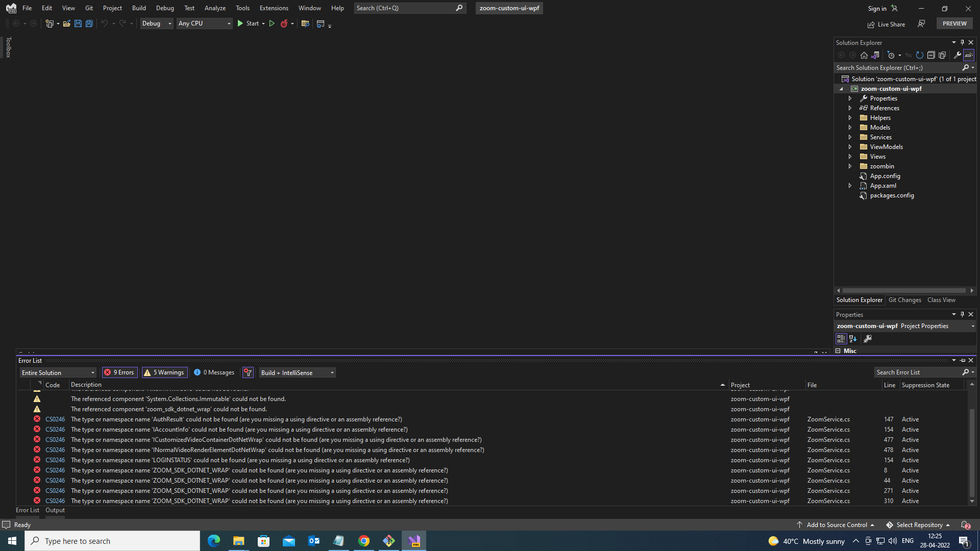Toggle the 5 Warnings filter

164,372
